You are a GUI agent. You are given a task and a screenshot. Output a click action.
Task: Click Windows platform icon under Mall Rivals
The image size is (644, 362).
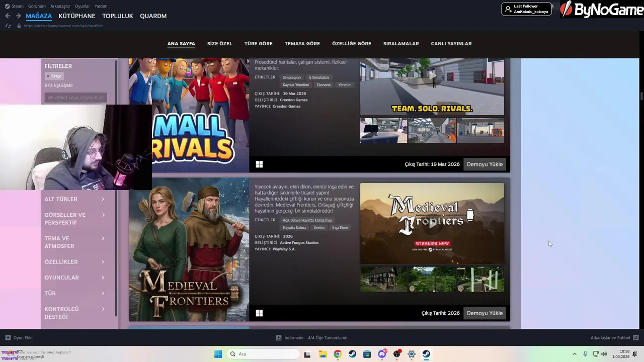point(259,164)
